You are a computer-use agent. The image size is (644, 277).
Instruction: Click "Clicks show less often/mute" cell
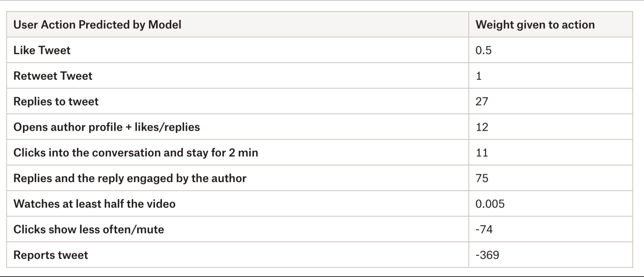89,229
